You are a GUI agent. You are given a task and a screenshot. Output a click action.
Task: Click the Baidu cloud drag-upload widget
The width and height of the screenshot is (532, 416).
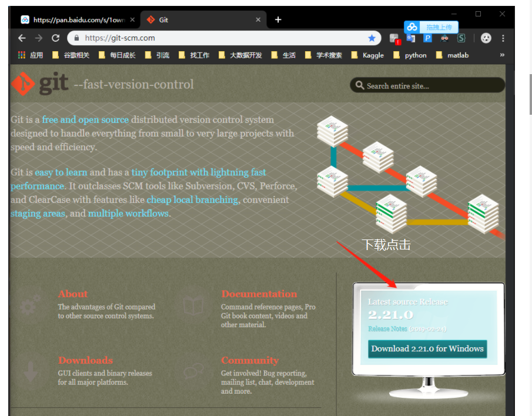[x=431, y=27]
